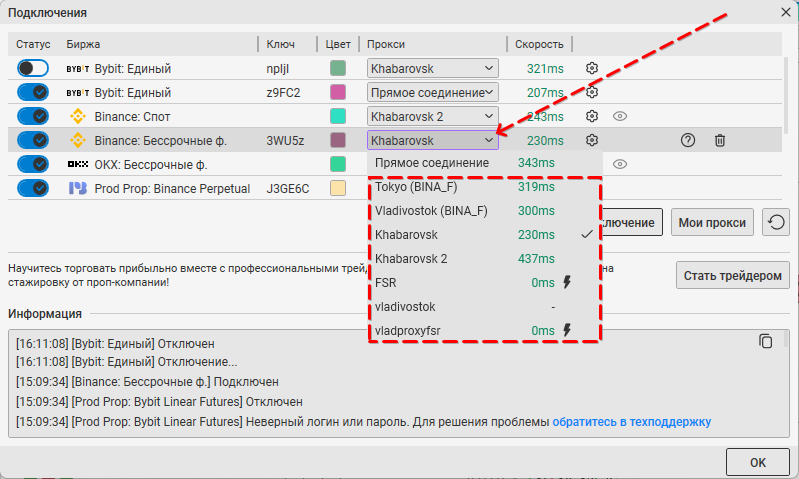Open help icon on Binance Бессрочные row
Viewport: 799px width, 479px height.
687,141
